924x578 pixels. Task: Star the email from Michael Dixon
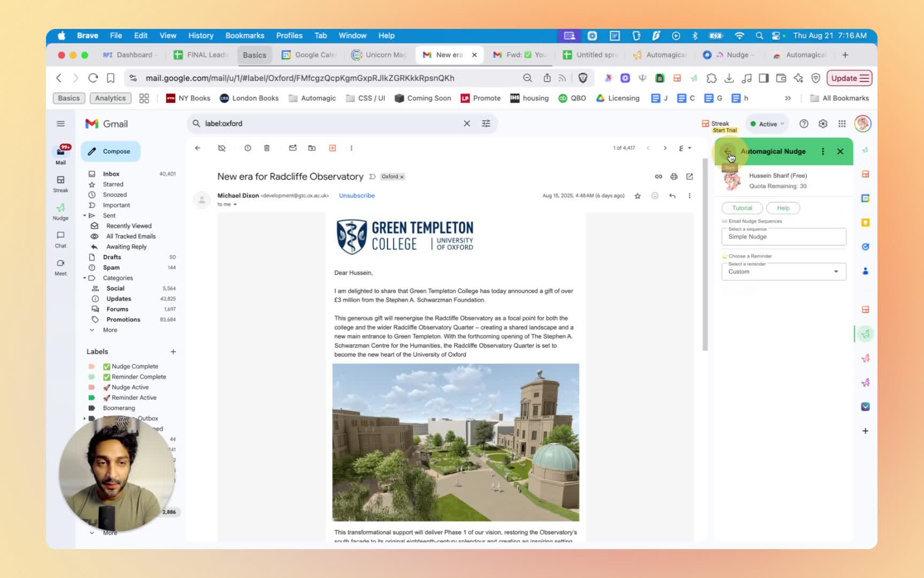(637, 196)
